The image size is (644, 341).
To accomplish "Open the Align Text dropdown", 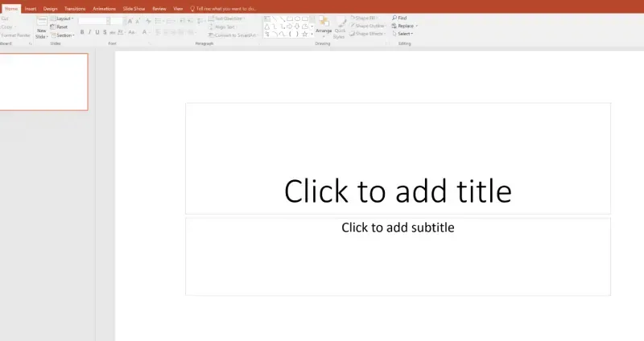I will [222, 27].
